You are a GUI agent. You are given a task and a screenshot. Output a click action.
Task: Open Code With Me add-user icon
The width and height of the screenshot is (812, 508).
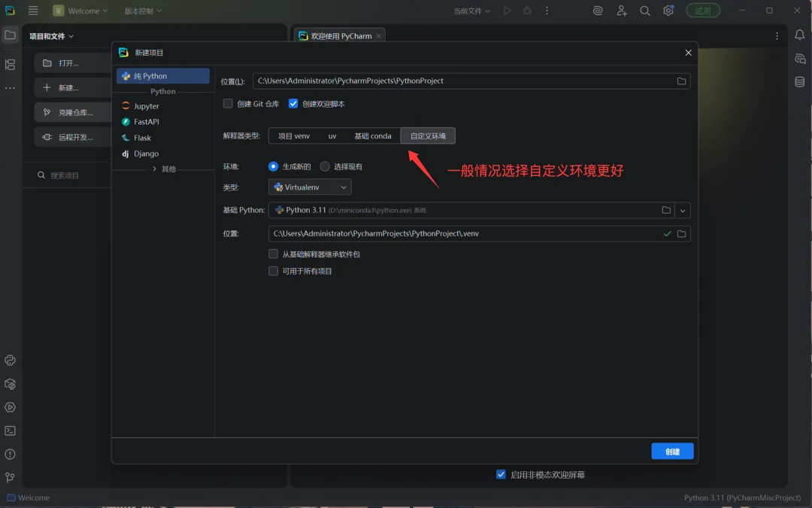click(x=622, y=11)
